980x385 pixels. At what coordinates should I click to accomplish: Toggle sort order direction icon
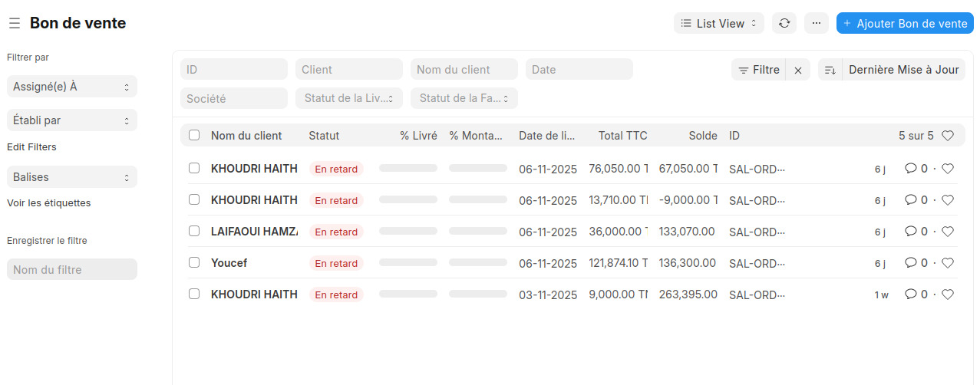tap(830, 70)
